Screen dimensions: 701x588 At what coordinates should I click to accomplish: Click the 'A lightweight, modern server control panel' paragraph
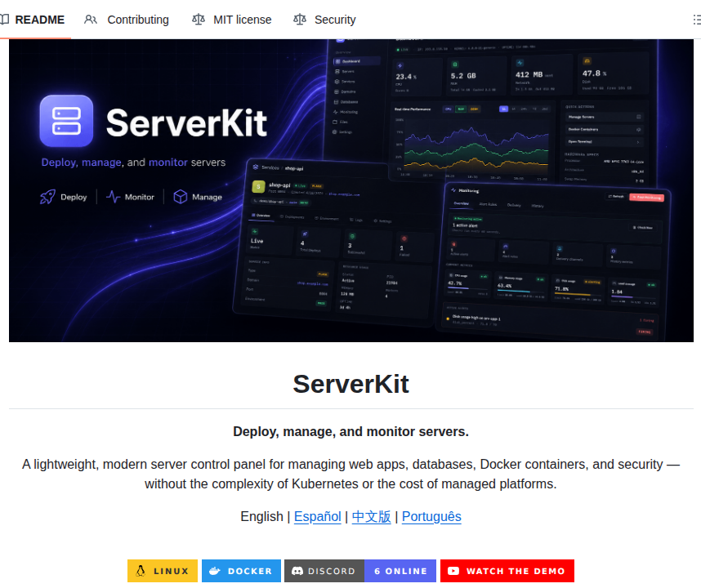pyautogui.click(x=351, y=474)
